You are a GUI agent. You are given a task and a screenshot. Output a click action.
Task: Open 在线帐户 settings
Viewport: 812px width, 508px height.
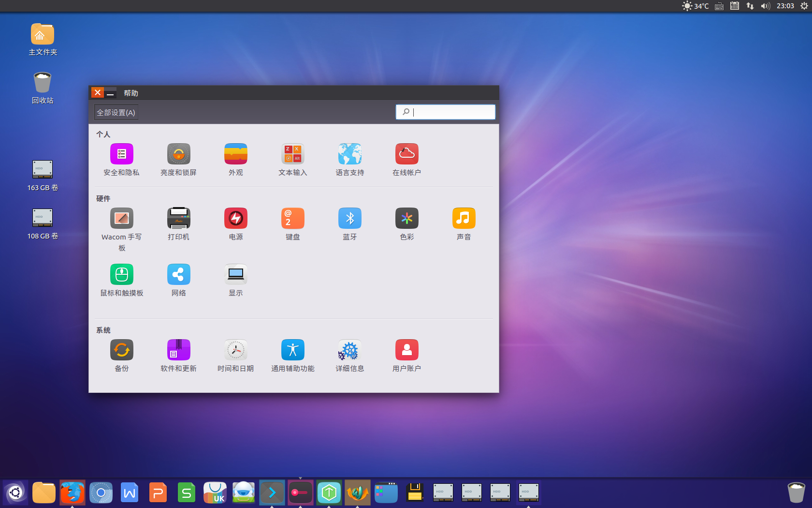pos(407,160)
